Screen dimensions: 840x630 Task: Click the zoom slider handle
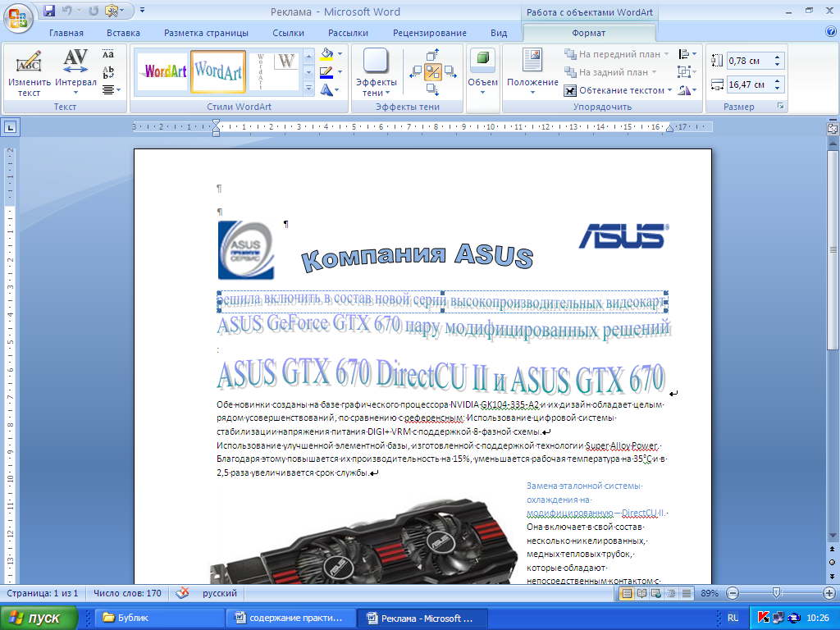tap(776, 593)
